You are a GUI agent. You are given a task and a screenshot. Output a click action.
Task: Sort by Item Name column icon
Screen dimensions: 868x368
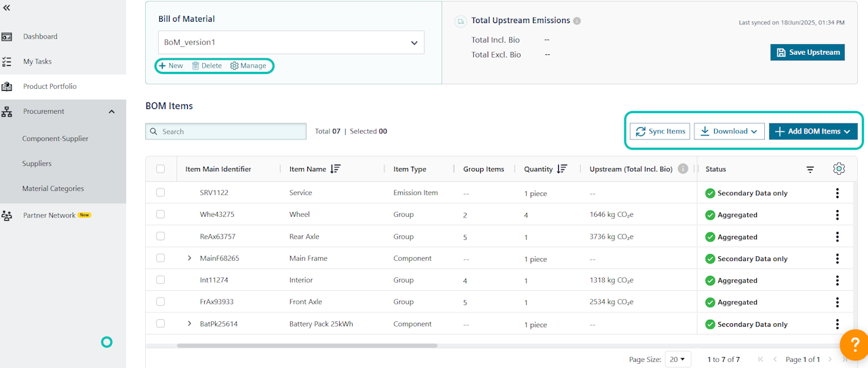pos(335,169)
